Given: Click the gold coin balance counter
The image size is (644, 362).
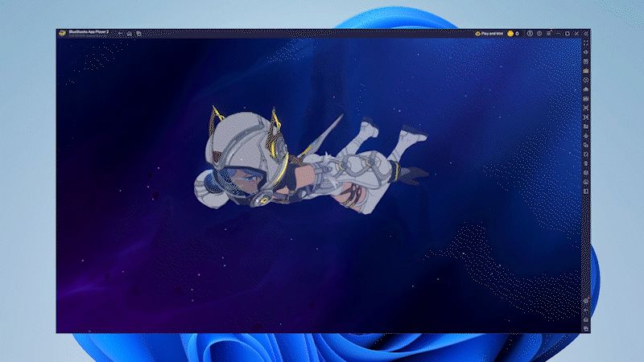Looking at the screenshot, I should click(514, 34).
